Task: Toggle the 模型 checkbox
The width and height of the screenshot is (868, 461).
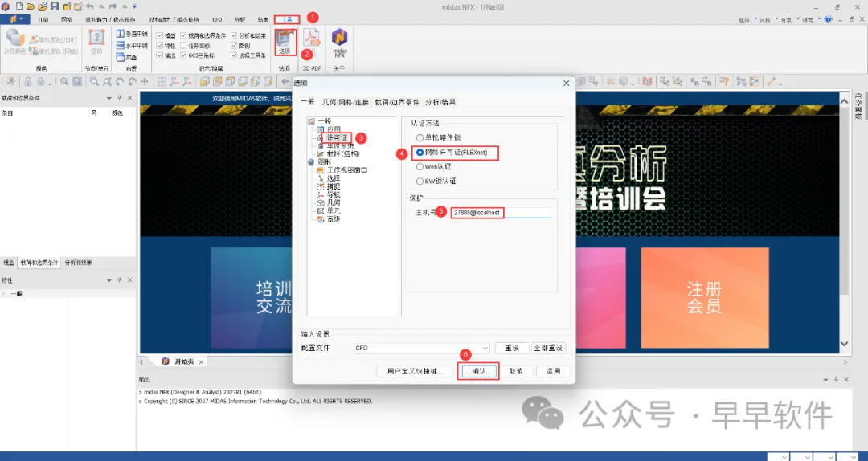Action: tap(159, 35)
